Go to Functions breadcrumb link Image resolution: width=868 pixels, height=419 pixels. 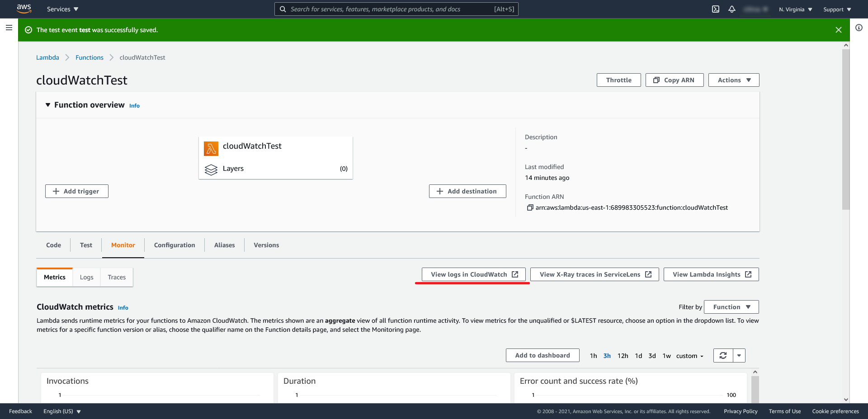pyautogui.click(x=90, y=57)
